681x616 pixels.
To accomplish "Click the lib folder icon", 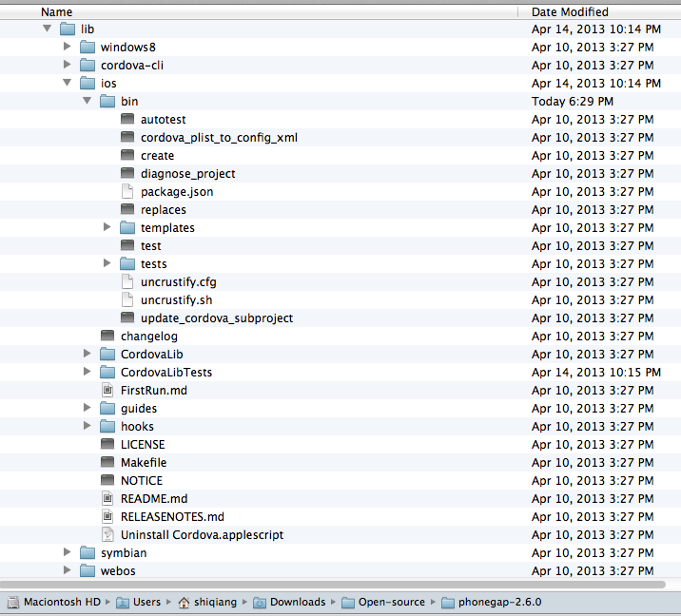I will [68, 29].
